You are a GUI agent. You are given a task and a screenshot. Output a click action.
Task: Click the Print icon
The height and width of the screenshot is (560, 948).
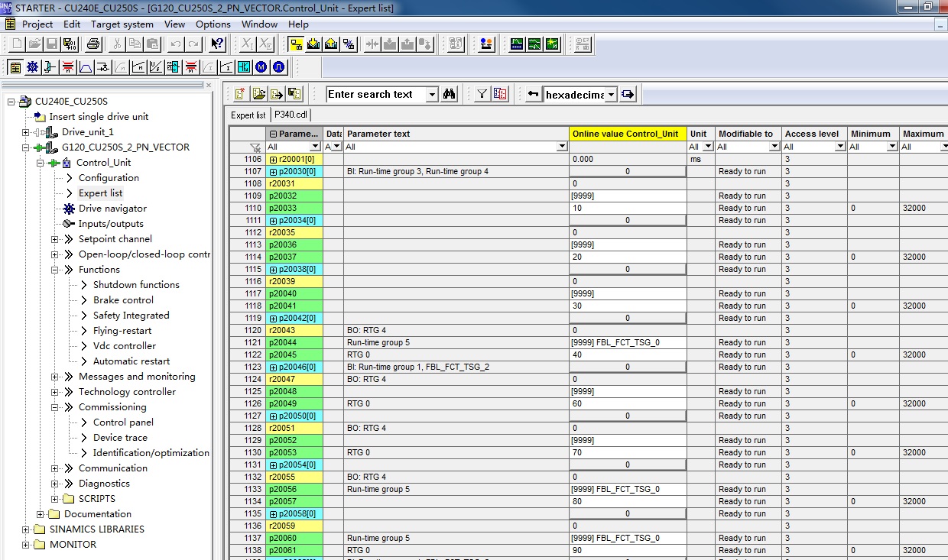[93, 44]
